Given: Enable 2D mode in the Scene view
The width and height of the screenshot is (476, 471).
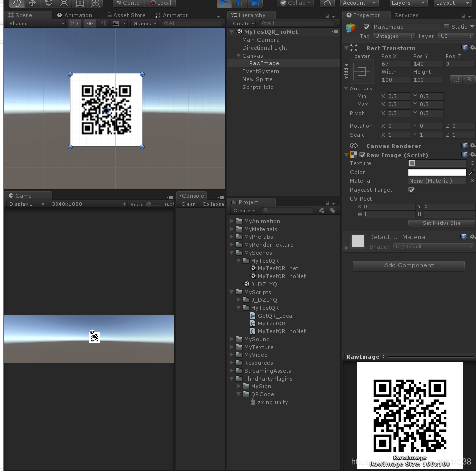Looking at the screenshot, I should click(74, 23).
